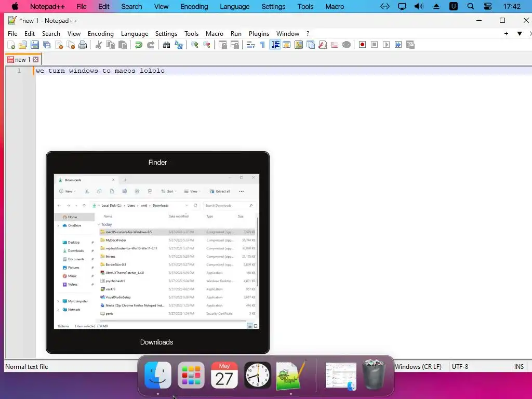Click the Paste clipboard toolbar icon
Image resolution: width=532 pixels, height=399 pixels.
click(x=123, y=45)
